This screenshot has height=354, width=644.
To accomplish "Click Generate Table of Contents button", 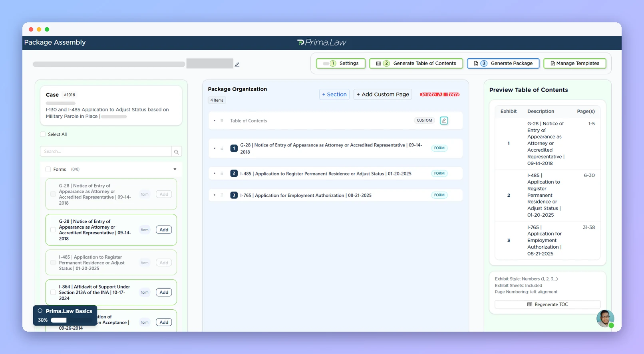I will [x=416, y=63].
